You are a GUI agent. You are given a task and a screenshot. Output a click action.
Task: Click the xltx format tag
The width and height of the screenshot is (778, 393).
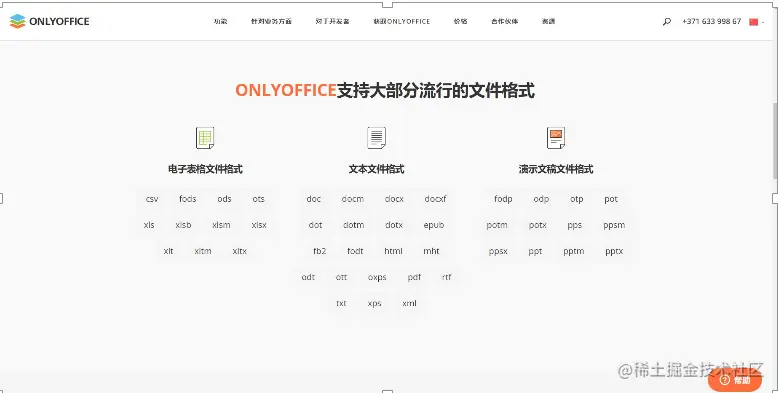[x=240, y=251]
